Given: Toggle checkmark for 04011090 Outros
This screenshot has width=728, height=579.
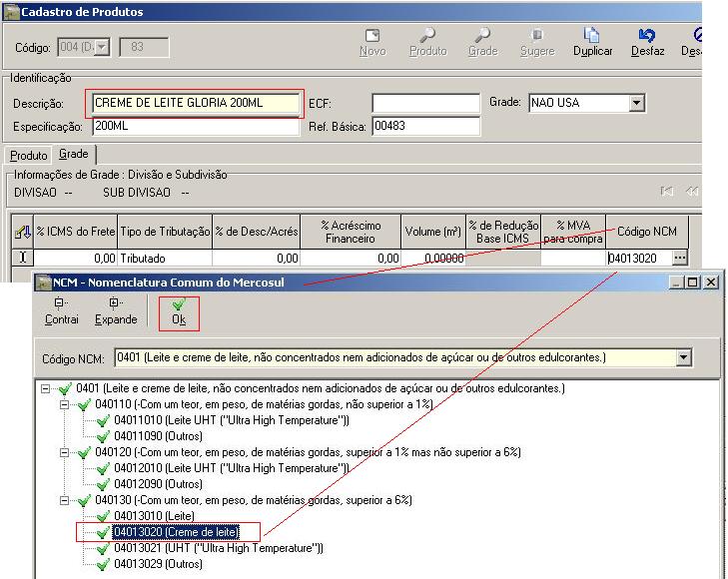Looking at the screenshot, I should [103, 436].
